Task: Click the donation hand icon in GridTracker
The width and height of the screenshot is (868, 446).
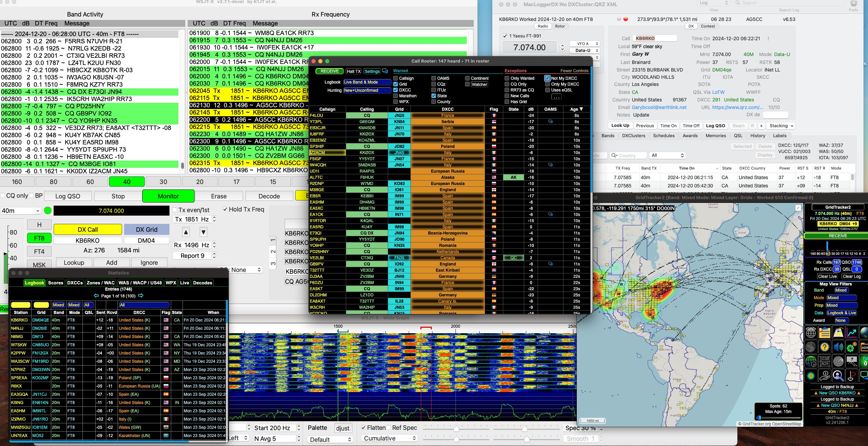Action: [x=825, y=376]
